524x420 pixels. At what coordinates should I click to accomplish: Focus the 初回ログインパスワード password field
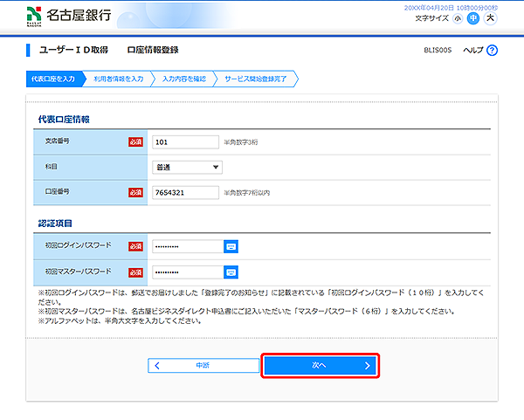[x=186, y=246]
